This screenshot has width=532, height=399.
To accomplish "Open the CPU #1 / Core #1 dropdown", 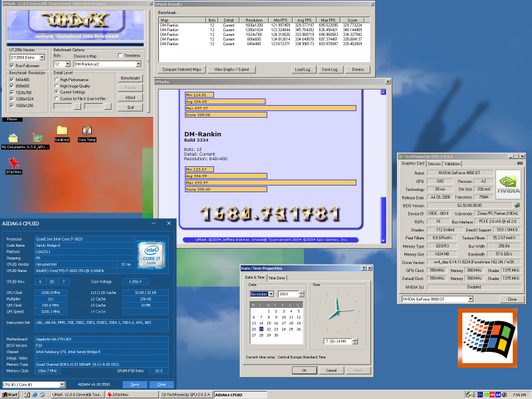I will coord(62,384).
